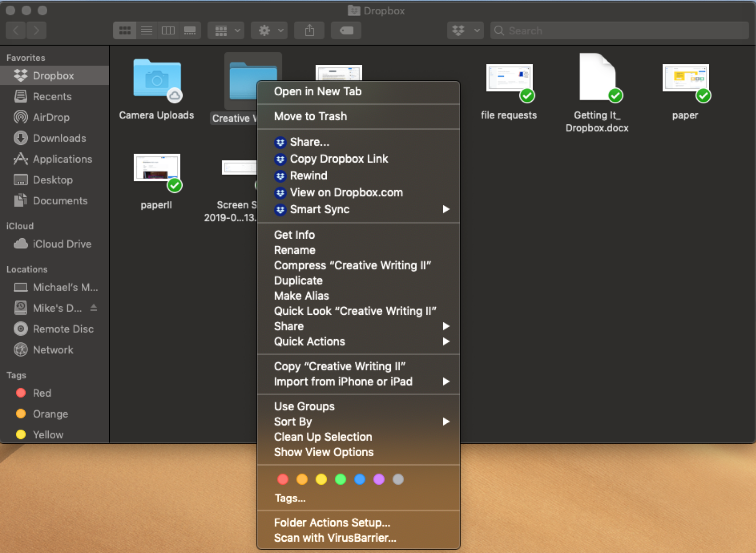The height and width of the screenshot is (553, 756).
Task: Open the gear Action menu
Action: 270,30
